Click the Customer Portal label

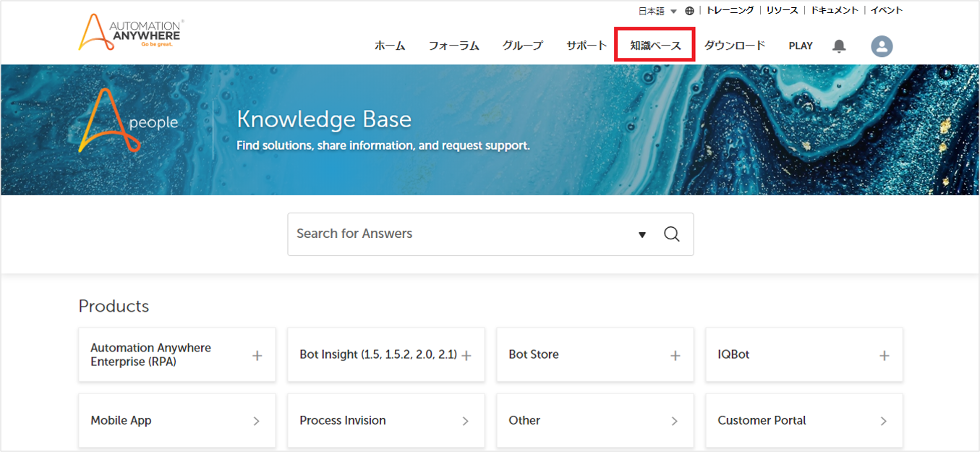762,420
